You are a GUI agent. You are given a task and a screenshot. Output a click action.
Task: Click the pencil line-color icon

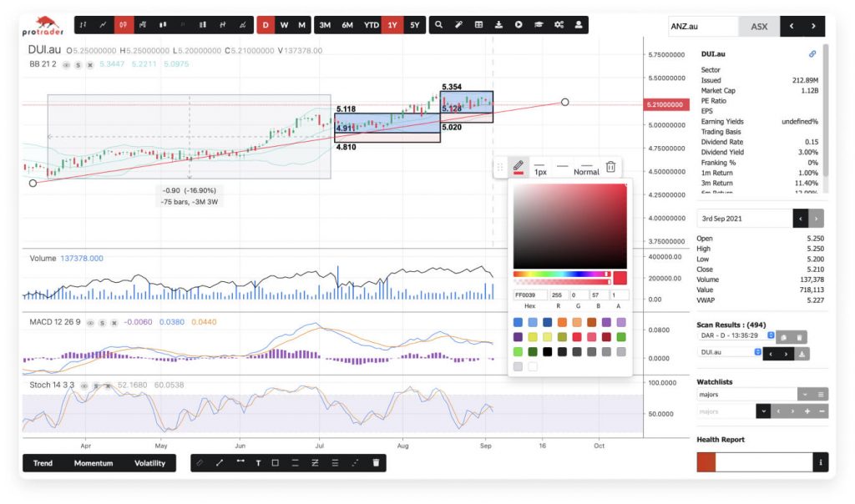(x=519, y=167)
